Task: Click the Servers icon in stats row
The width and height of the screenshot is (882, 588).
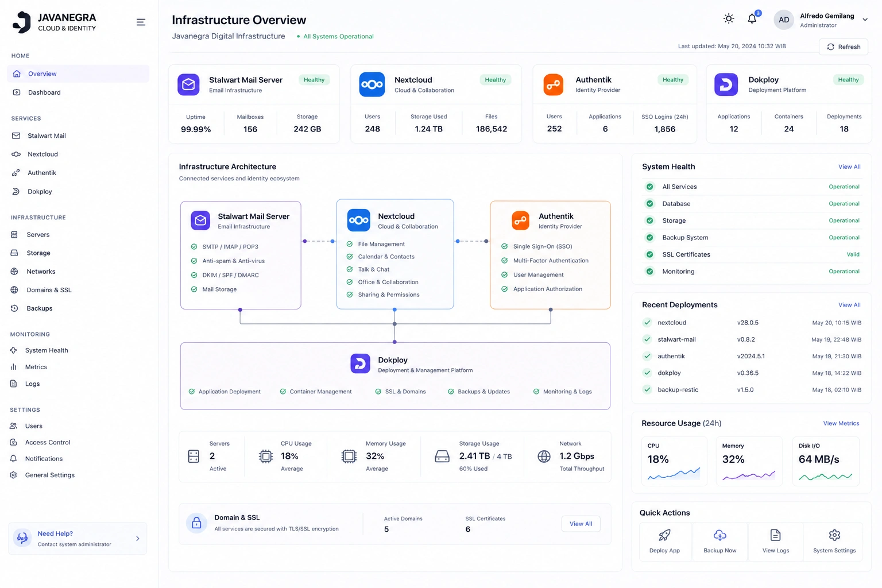Action: (194, 457)
